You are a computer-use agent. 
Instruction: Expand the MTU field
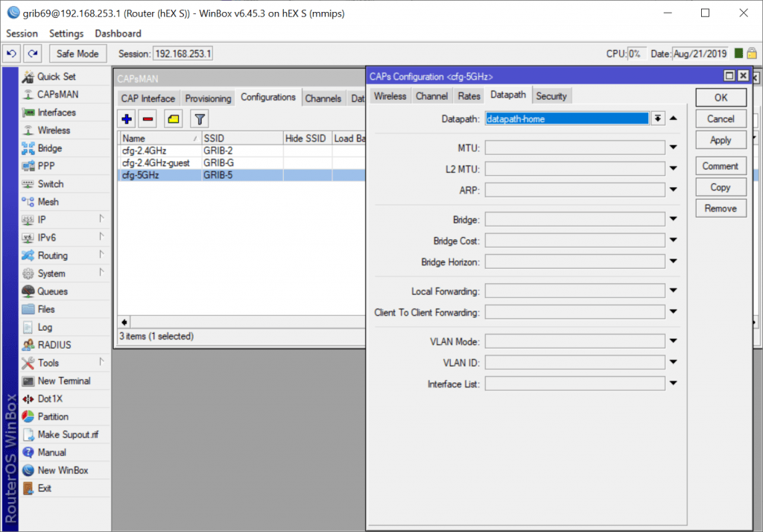pyautogui.click(x=674, y=148)
